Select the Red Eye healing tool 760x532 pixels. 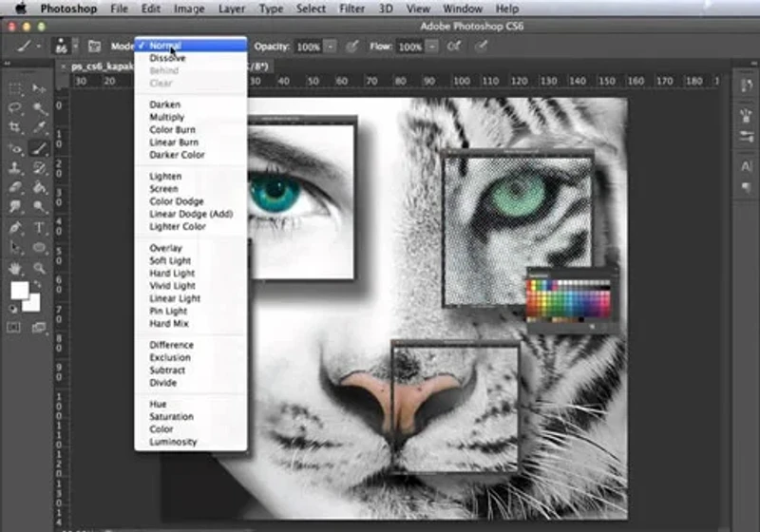[15, 148]
